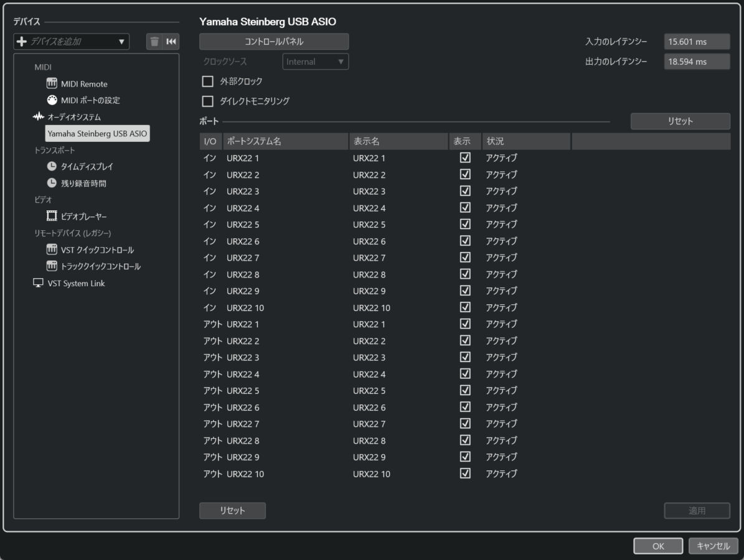
Task: Uncheck 表示 for イン URX22 1
Action: (x=466, y=157)
